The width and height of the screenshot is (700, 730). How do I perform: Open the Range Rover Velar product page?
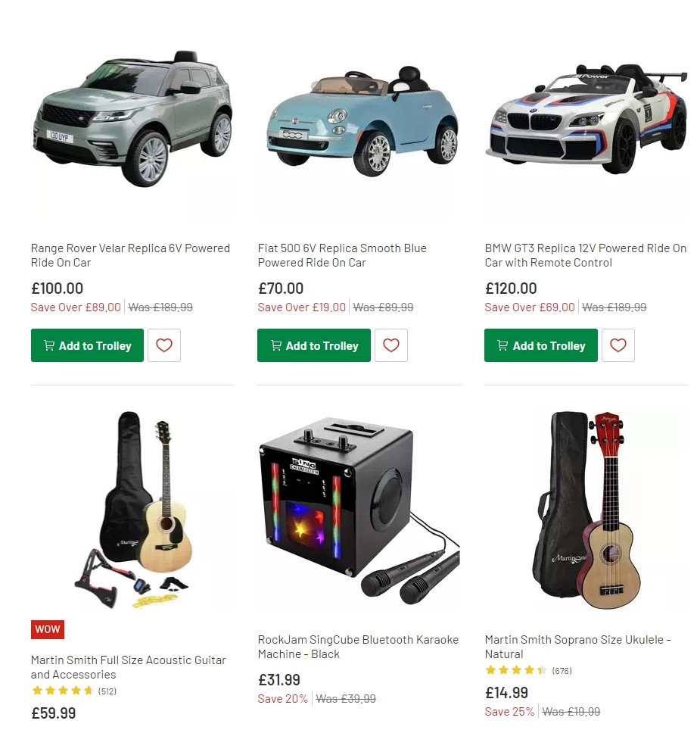pos(130,255)
